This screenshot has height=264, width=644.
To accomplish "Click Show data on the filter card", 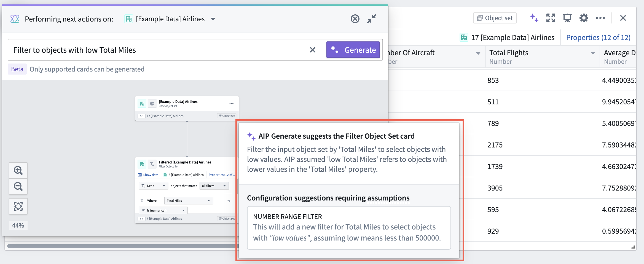I will pos(148,175).
